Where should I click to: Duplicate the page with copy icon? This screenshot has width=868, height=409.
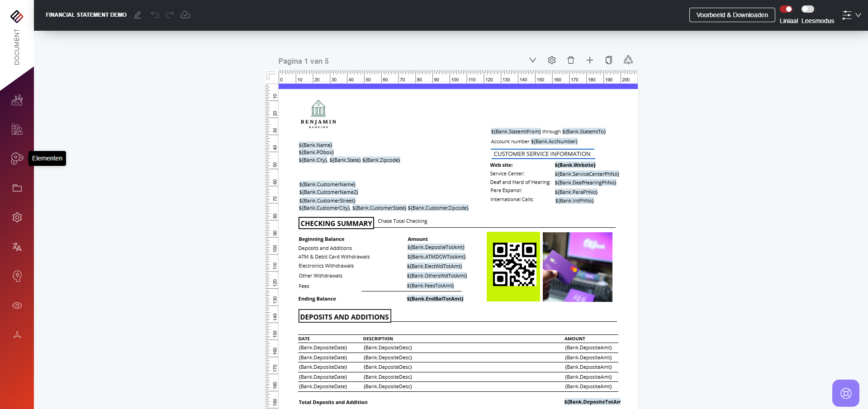(x=609, y=60)
